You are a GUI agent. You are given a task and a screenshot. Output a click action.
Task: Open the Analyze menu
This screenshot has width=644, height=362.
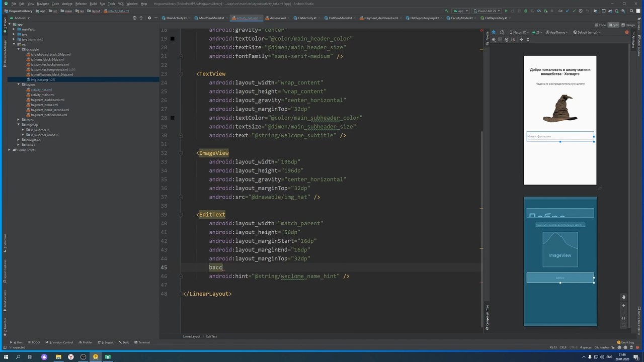pyautogui.click(x=67, y=4)
